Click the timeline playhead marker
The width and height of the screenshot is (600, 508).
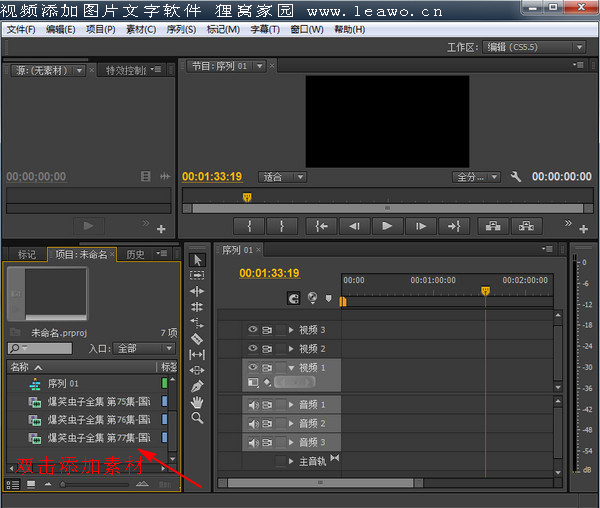[486, 291]
